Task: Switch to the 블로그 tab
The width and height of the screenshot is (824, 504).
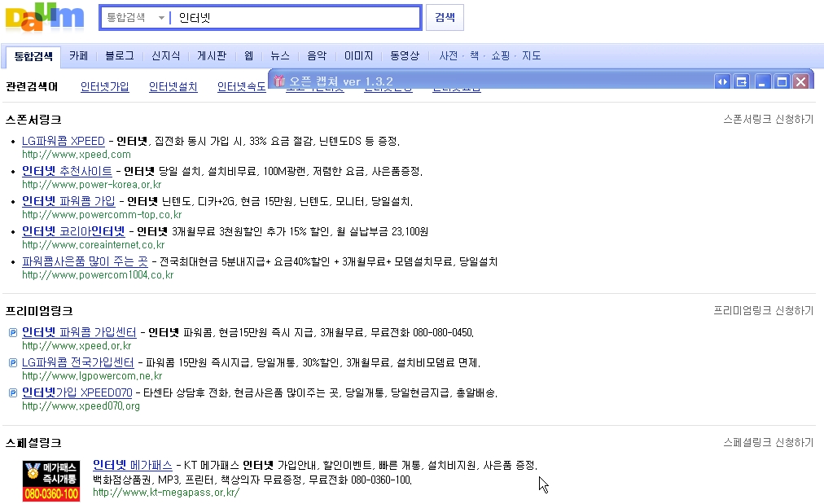Action: pyautogui.click(x=120, y=55)
